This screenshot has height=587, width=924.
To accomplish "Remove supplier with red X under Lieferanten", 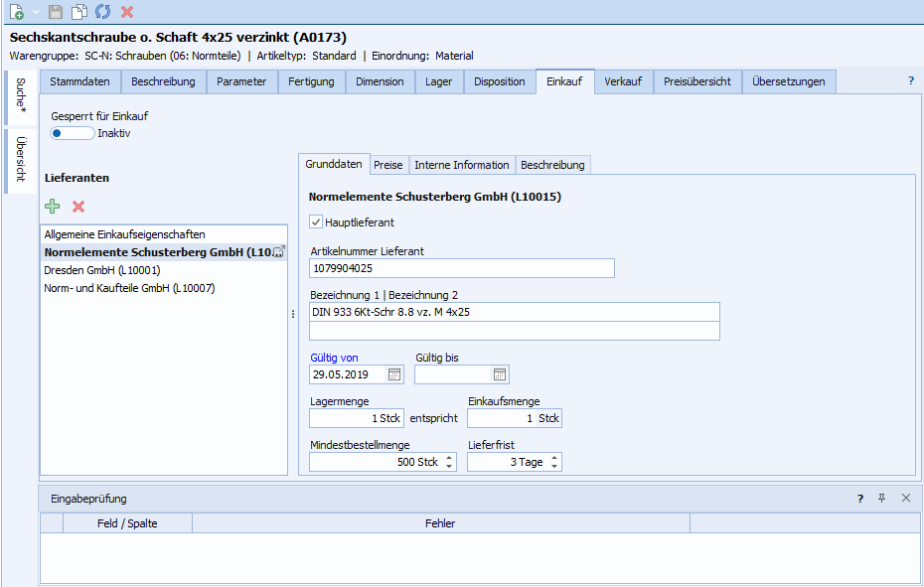I will click(x=78, y=206).
